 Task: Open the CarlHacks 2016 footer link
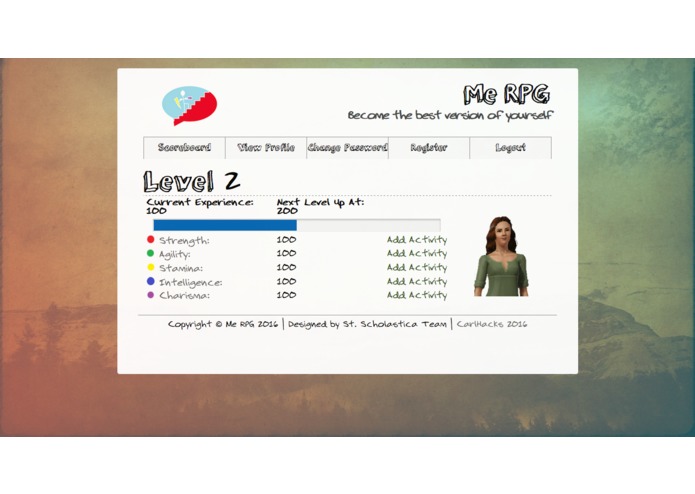point(492,324)
